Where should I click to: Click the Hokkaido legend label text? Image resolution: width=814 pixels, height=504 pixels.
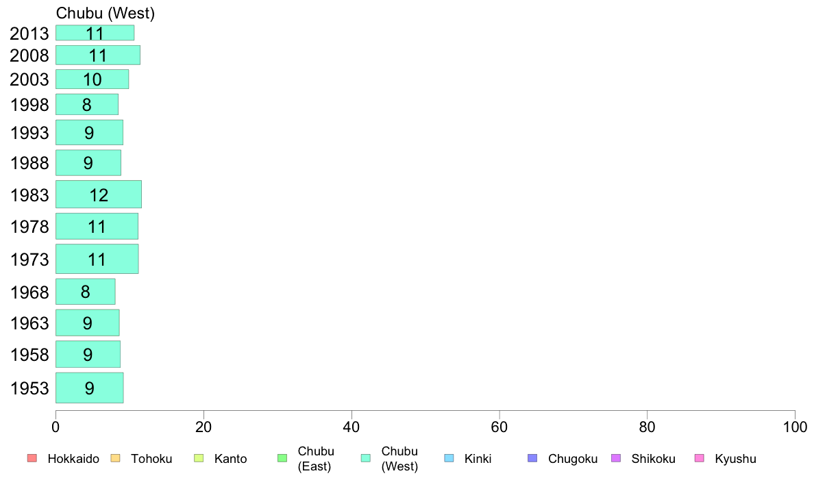coord(73,459)
